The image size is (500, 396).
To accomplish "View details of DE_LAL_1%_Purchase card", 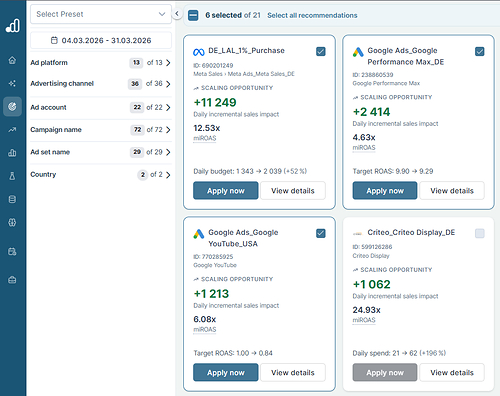I will (293, 191).
